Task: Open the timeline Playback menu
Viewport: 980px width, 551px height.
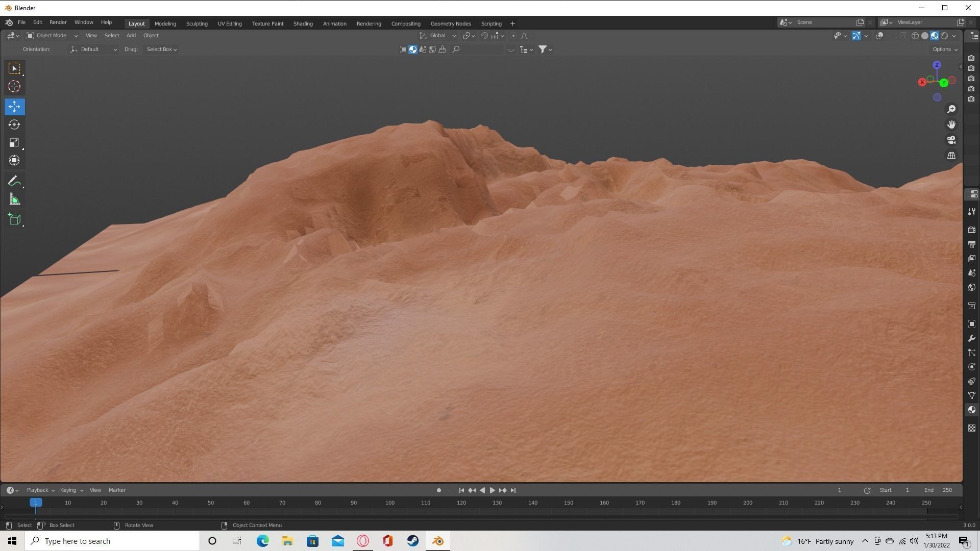Action: [x=40, y=490]
